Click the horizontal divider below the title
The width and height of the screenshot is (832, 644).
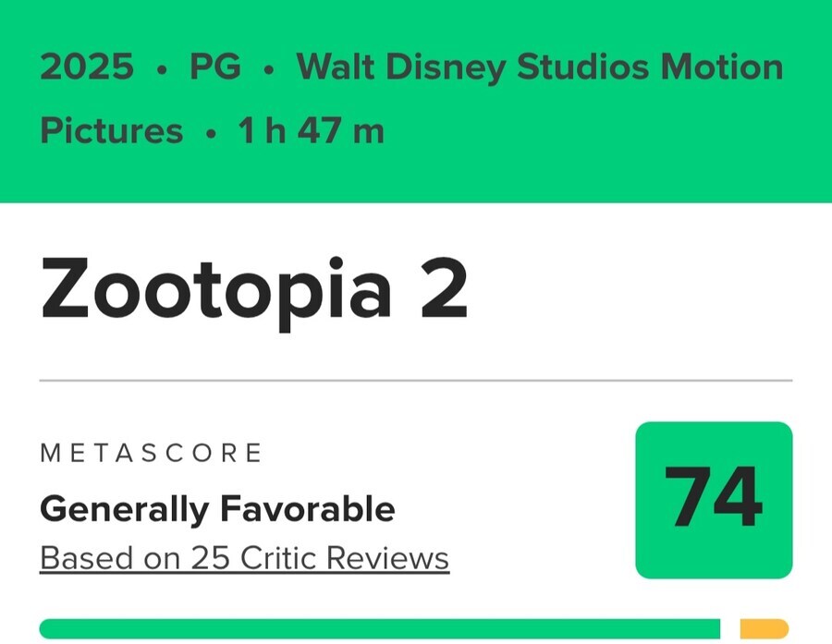[x=416, y=380]
